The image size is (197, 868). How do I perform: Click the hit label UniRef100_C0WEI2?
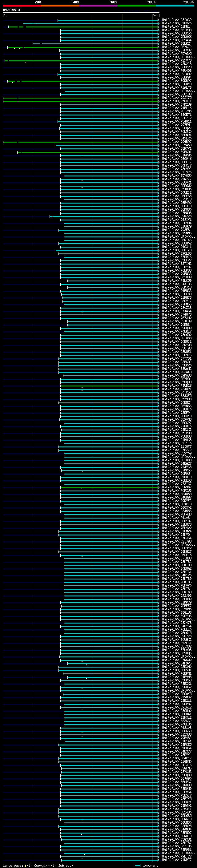(x=177, y=193)
